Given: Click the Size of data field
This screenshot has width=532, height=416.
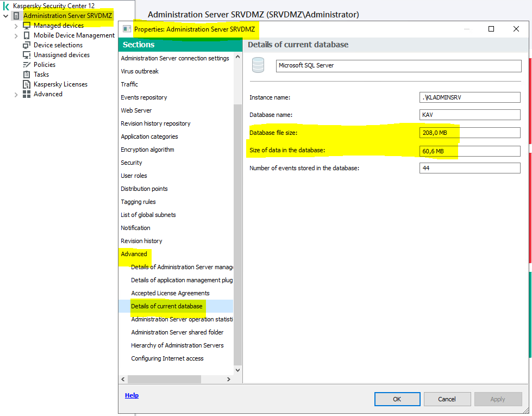Looking at the screenshot, I should (470, 151).
